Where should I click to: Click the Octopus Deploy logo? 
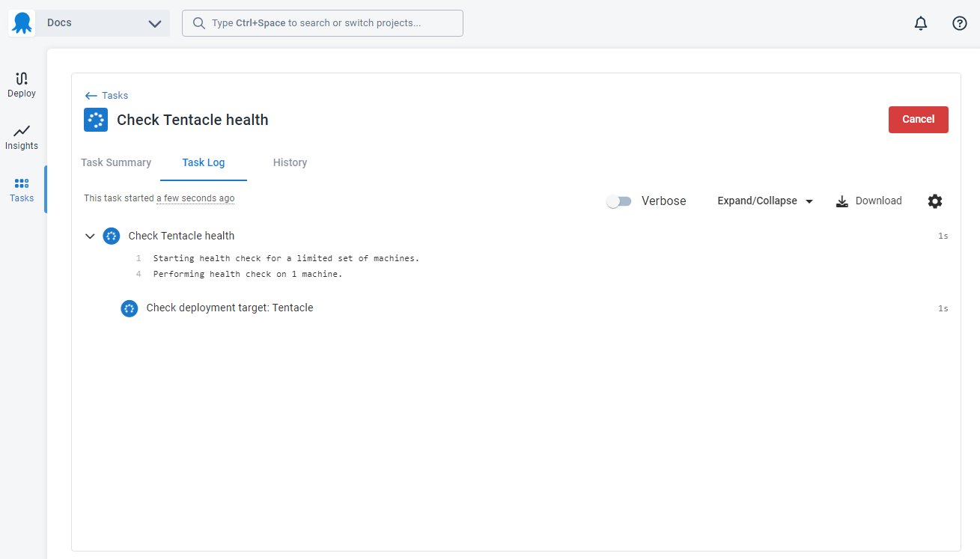point(22,23)
